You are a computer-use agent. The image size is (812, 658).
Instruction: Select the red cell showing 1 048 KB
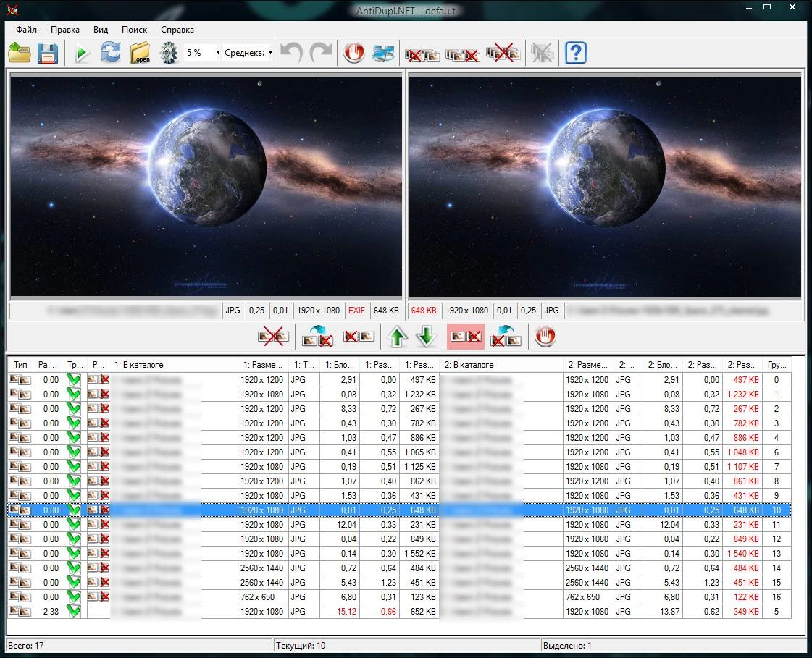pos(742,452)
